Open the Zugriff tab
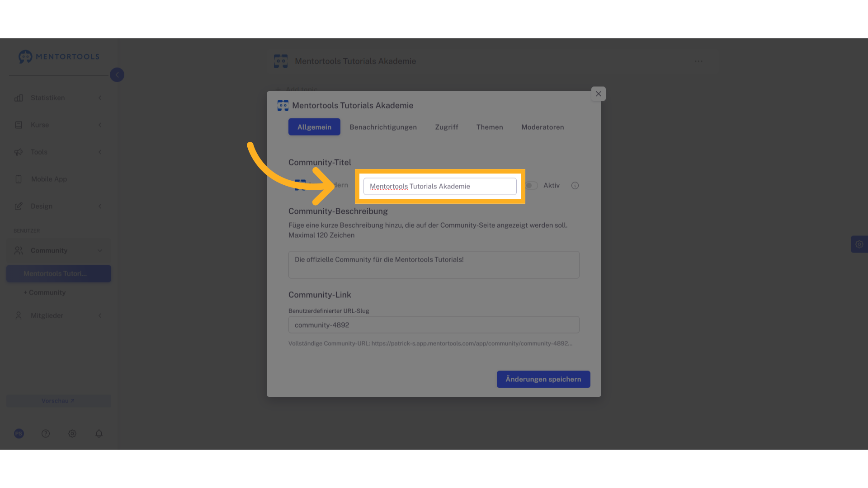 coord(447,127)
